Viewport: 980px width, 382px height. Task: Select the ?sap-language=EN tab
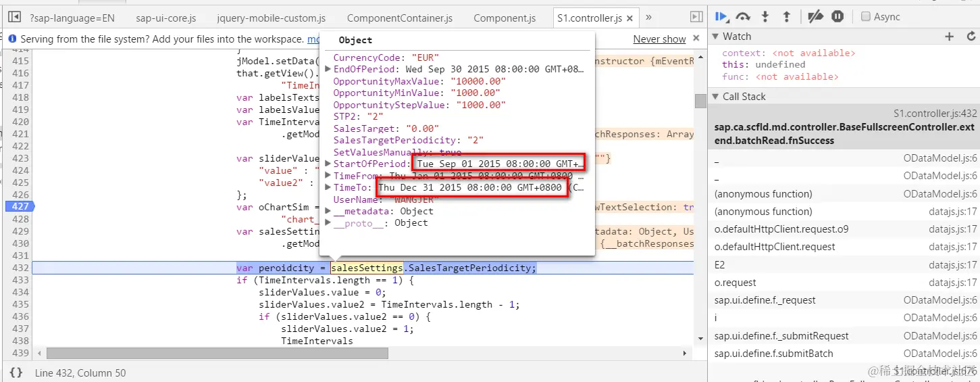(72, 18)
